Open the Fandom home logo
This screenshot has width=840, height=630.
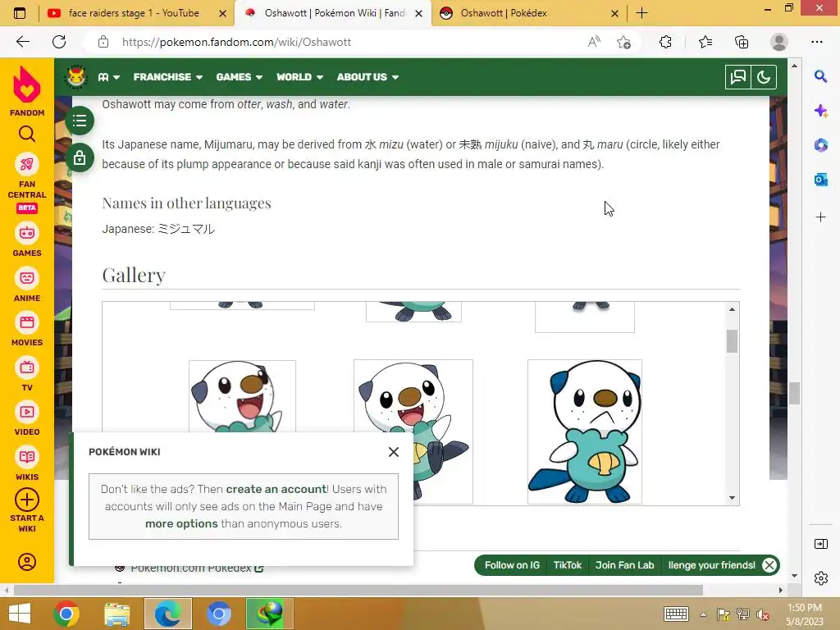(27, 91)
